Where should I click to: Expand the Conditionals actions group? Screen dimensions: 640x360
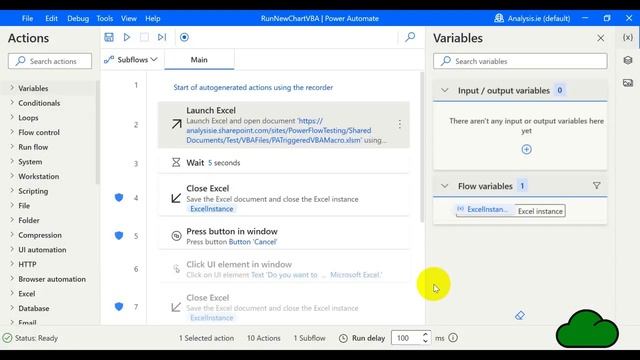pyautogui.click(x=12, y=102)
